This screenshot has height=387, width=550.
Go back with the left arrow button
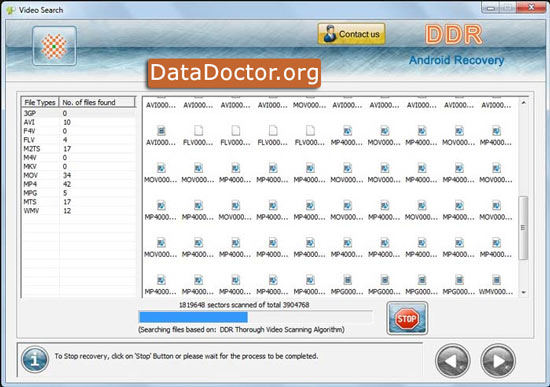click(x=452, y=361)
